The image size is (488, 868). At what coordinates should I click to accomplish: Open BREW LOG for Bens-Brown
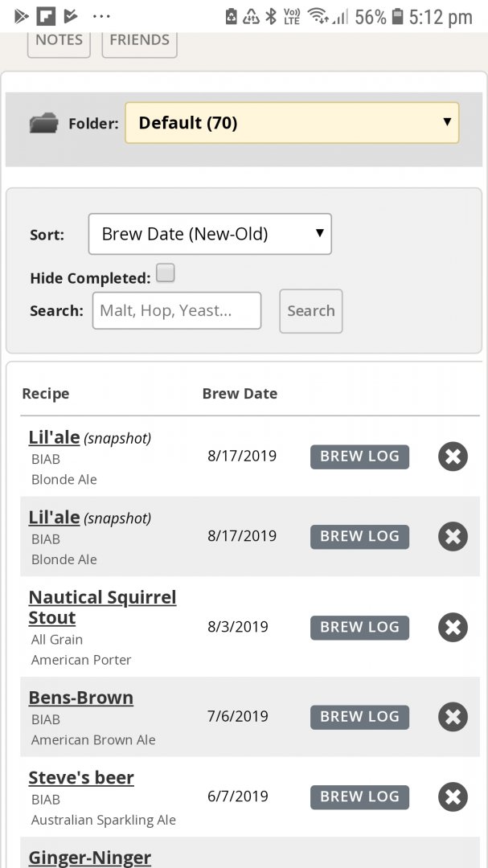(x=359, y=717)
